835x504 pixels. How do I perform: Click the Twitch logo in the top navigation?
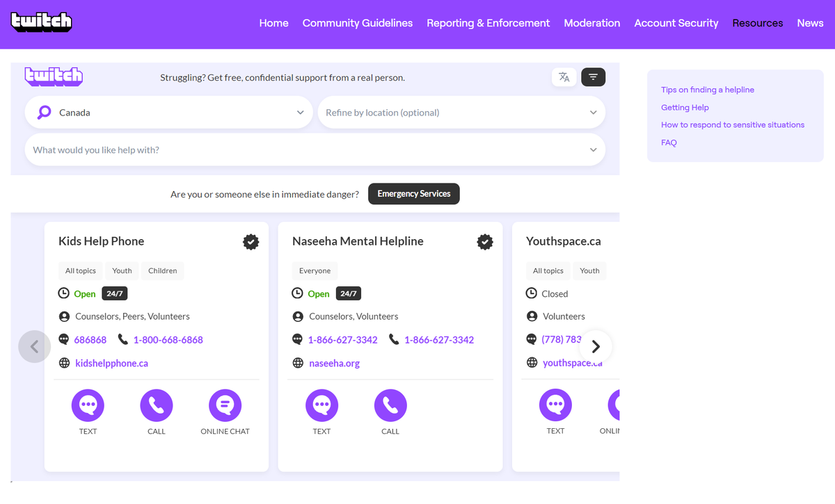tap(41, 22)
